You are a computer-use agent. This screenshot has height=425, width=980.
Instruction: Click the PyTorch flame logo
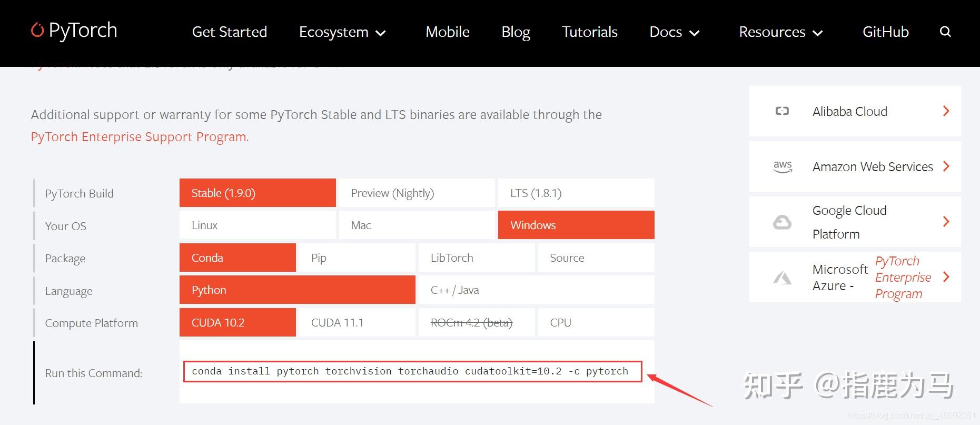(37, 30)
